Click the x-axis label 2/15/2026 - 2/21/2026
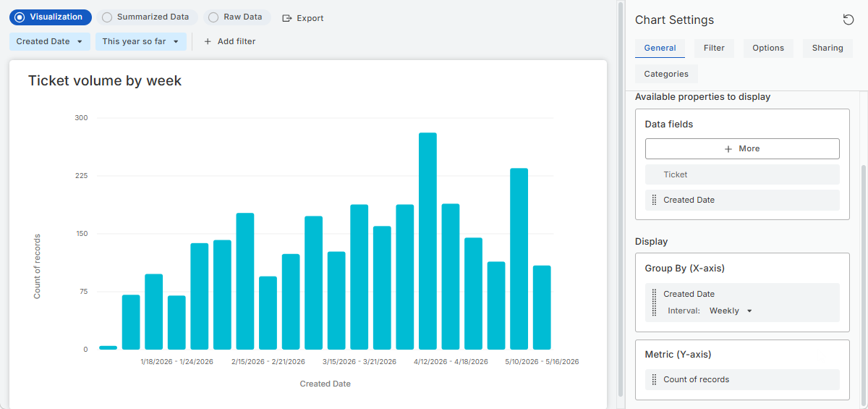Screen dimensions: 868x409 click(268, 361)
